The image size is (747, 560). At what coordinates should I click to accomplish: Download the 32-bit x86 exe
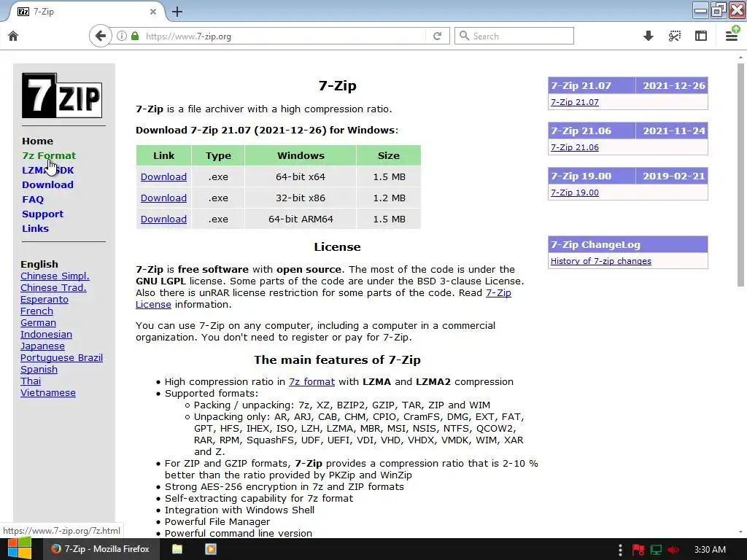click(x=163, y=198)
